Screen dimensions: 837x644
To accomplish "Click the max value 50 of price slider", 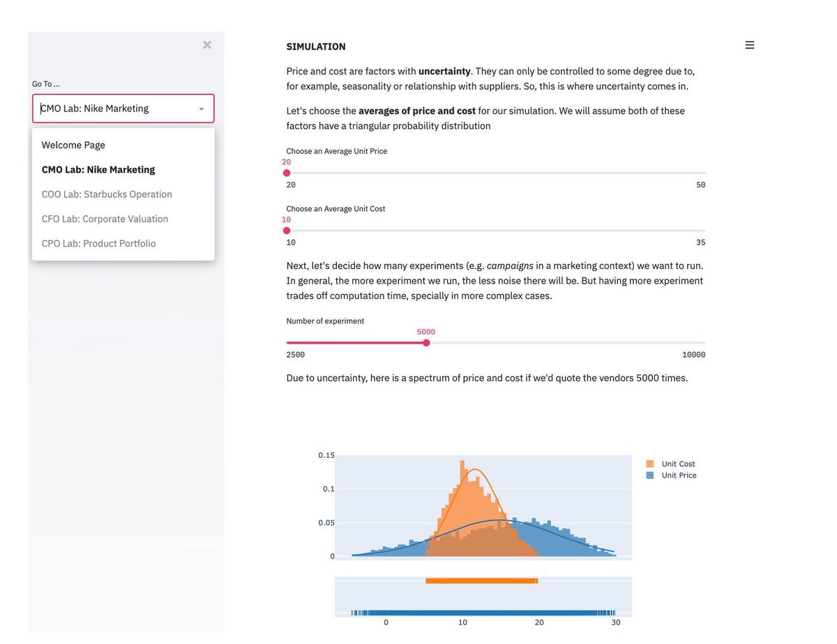I will [x=701, y=185].
